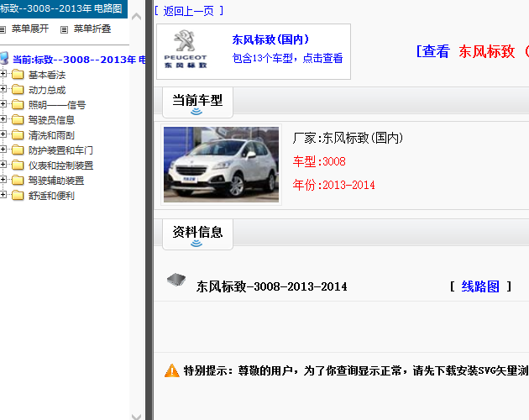The height and width of the screenshot is (420, 529).
Task: Click the list icon beside 菜单折叠
Action: pos(64,29)
